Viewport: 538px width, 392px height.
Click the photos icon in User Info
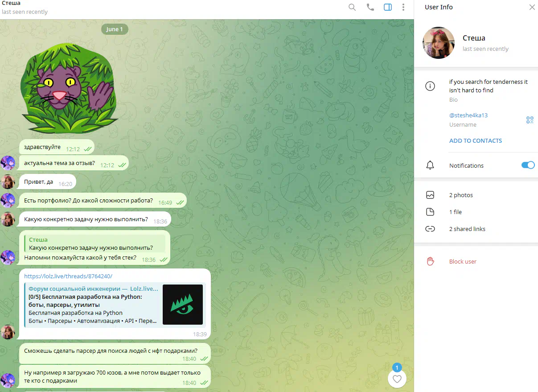tap(430, 195)
